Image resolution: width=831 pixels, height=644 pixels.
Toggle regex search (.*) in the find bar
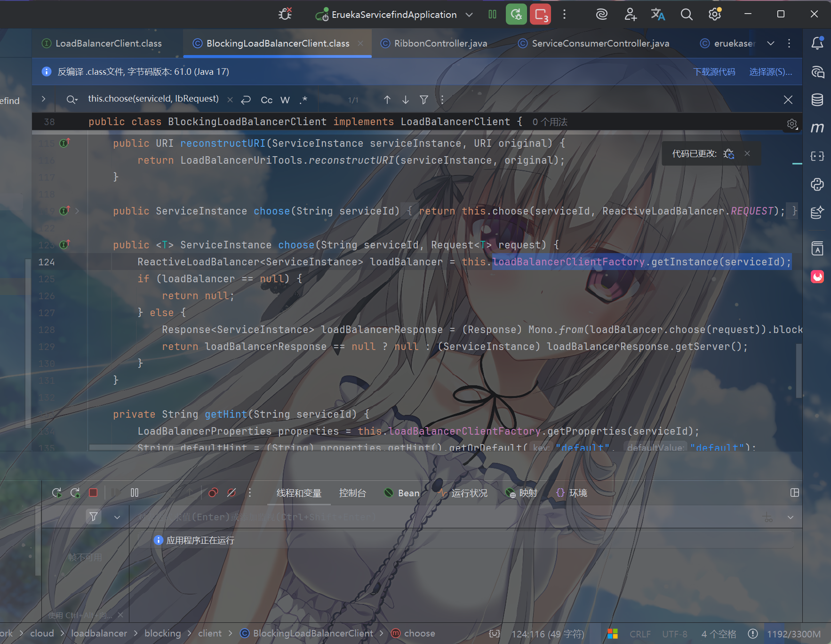304,100
